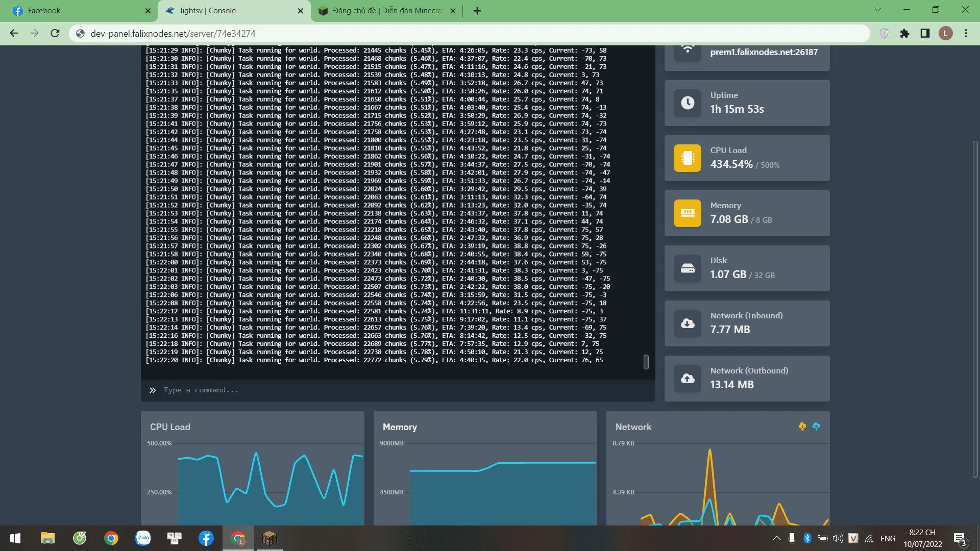Image resolution: width=980 pixels, height=551 pixels.
Task: Click the console scrollbar thumb
Action: coord(646,362)
